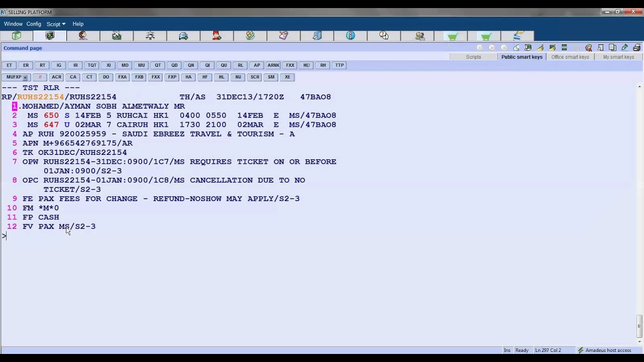Click the green horizontal split lines icon
Screen dimensions: 644x362
564,48
